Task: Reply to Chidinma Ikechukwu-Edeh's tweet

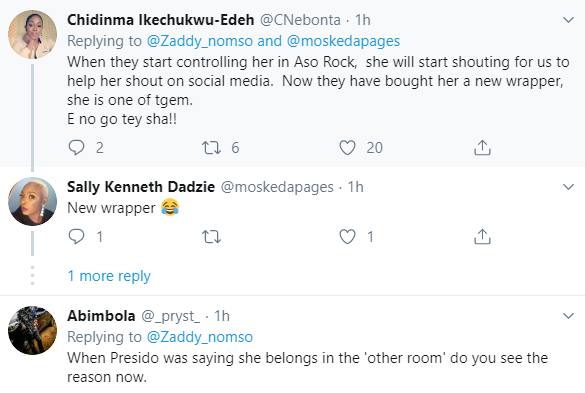Action: (x=76, y=147)
